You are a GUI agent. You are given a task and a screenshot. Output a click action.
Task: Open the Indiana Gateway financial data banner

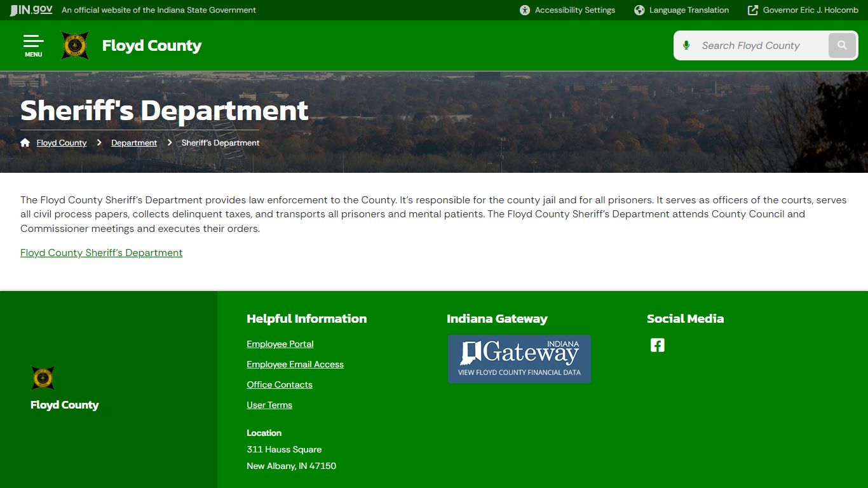pyautogui.click(x=519, y=359)
